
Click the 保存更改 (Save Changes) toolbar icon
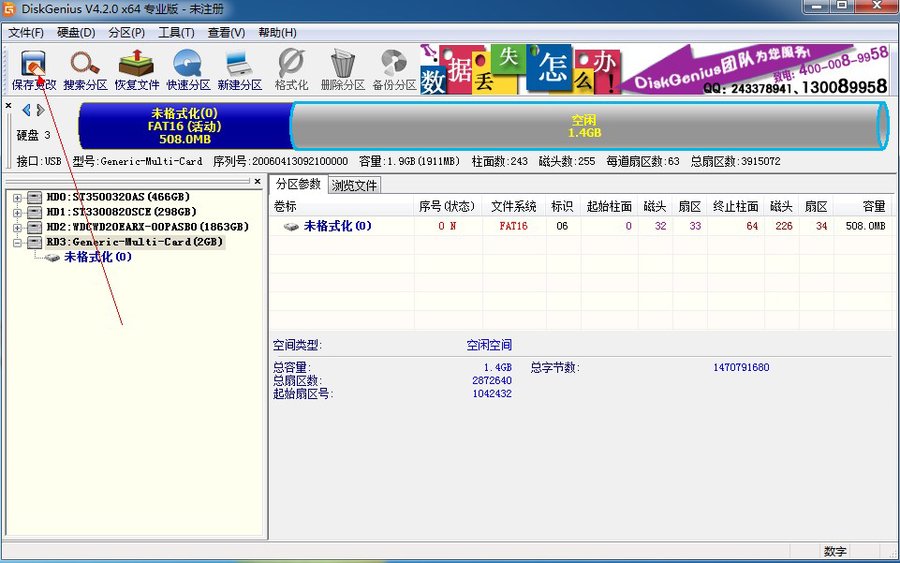pos(34,70)
